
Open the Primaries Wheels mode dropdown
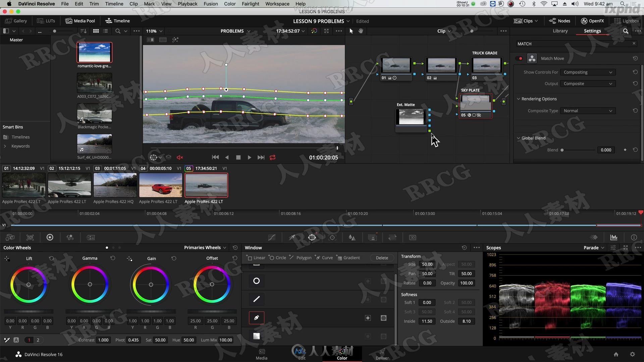[x=205, y=248]
